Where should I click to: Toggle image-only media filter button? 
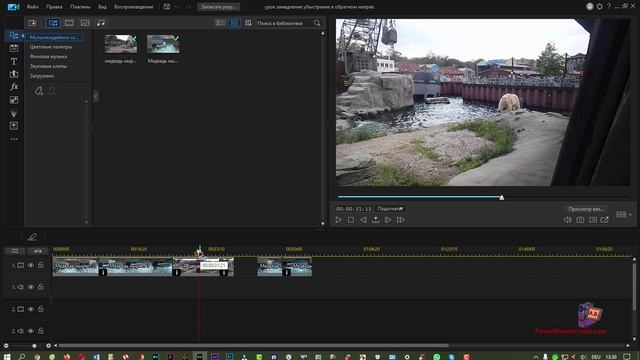85,23
